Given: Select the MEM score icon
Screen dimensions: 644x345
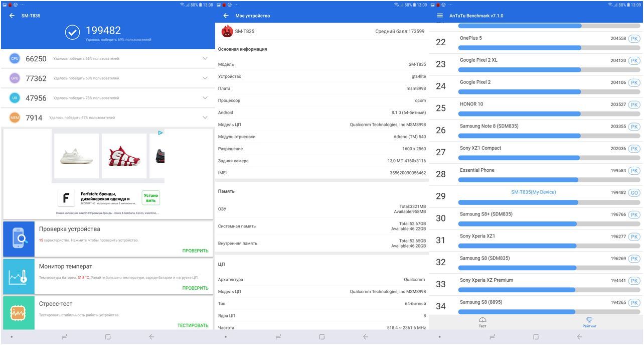Looking at the screenshot, I should point(16,117).
